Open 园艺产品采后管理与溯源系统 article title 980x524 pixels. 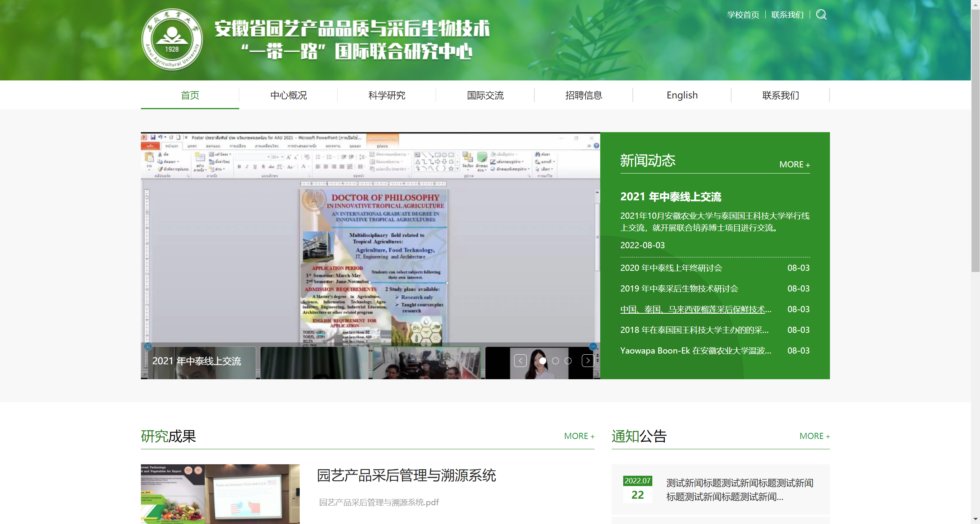406,475
